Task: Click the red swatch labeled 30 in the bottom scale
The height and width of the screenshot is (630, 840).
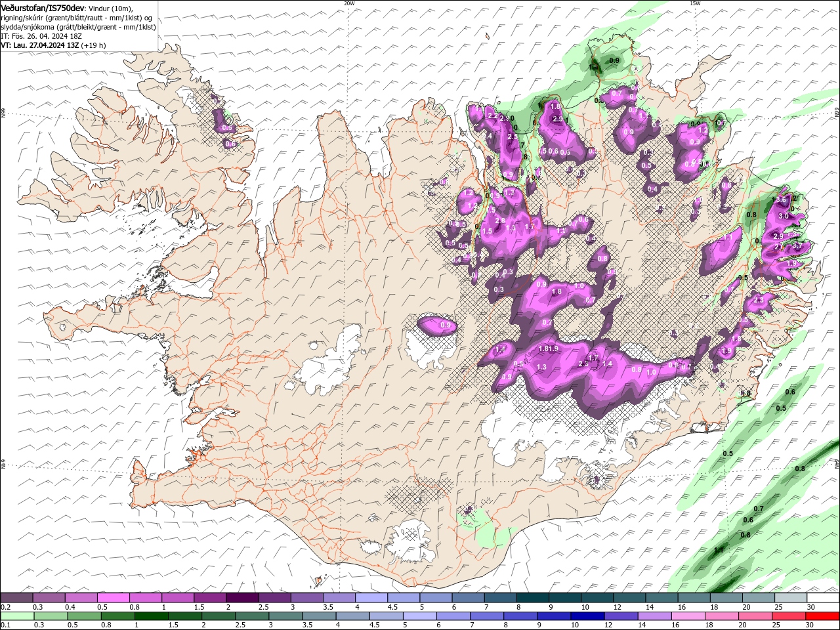Action: 823,616
